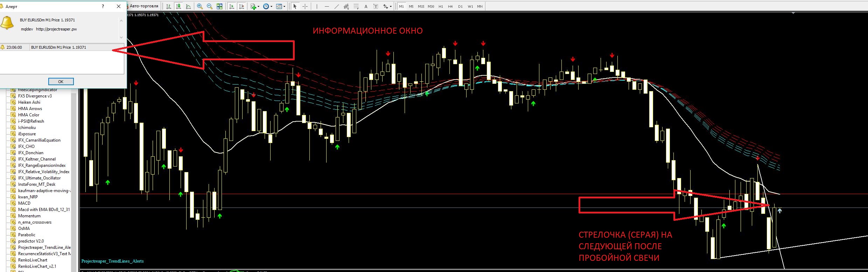Open the chart templates icon

pos(279,6)
